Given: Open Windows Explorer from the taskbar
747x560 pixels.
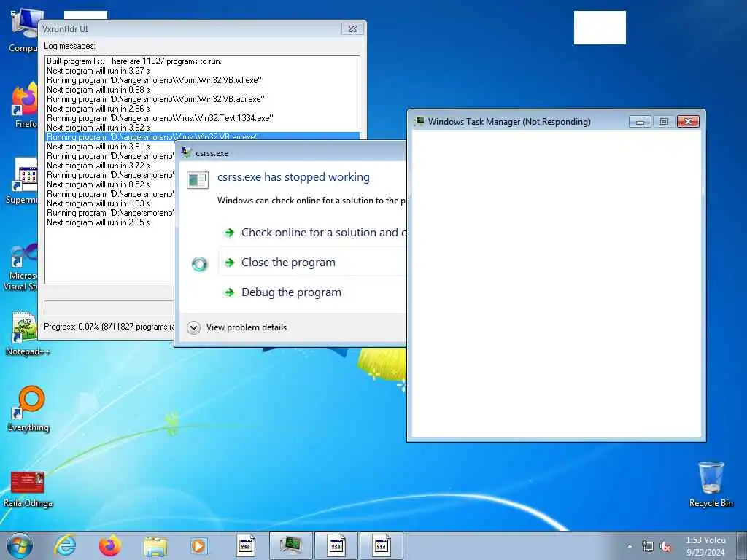Looking at the screenshot, I should (x=155, y=545).
